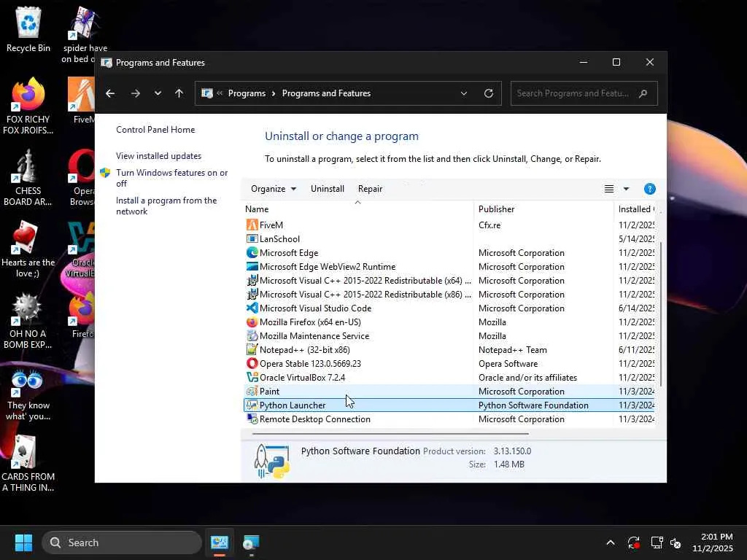Viewport: 747px width, 560px height.
Task: Select Visual C++ Redistributable (x86) icon
Action: point(252,294)
